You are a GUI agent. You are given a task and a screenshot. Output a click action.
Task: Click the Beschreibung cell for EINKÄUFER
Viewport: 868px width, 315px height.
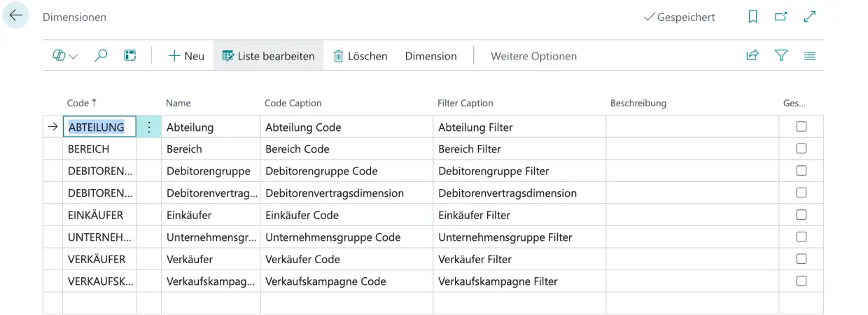tap(692, 215)
